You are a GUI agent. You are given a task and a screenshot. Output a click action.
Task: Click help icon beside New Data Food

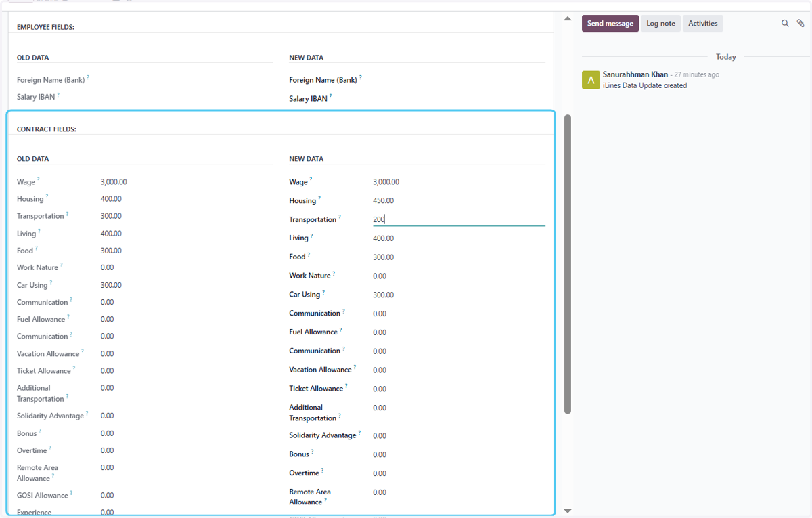pos(309,255)
